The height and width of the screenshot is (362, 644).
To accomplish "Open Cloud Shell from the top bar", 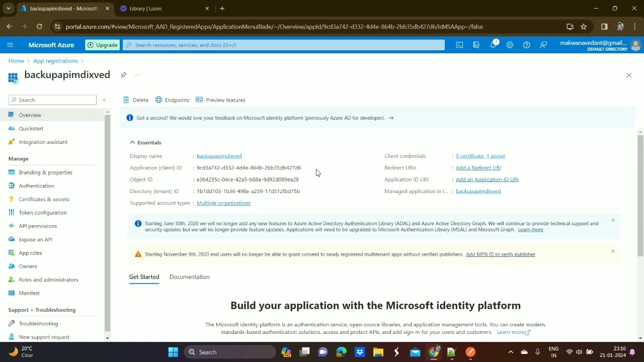I will tap(459, 45).
